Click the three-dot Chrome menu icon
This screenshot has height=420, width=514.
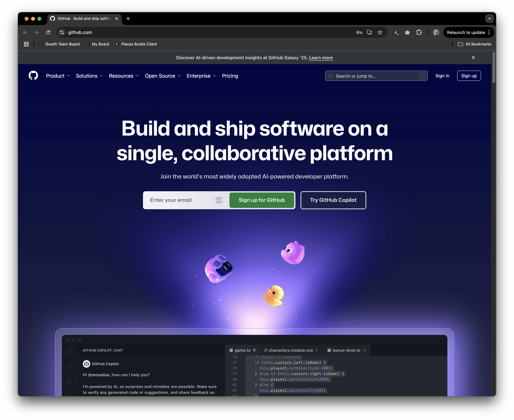(489, 32)
